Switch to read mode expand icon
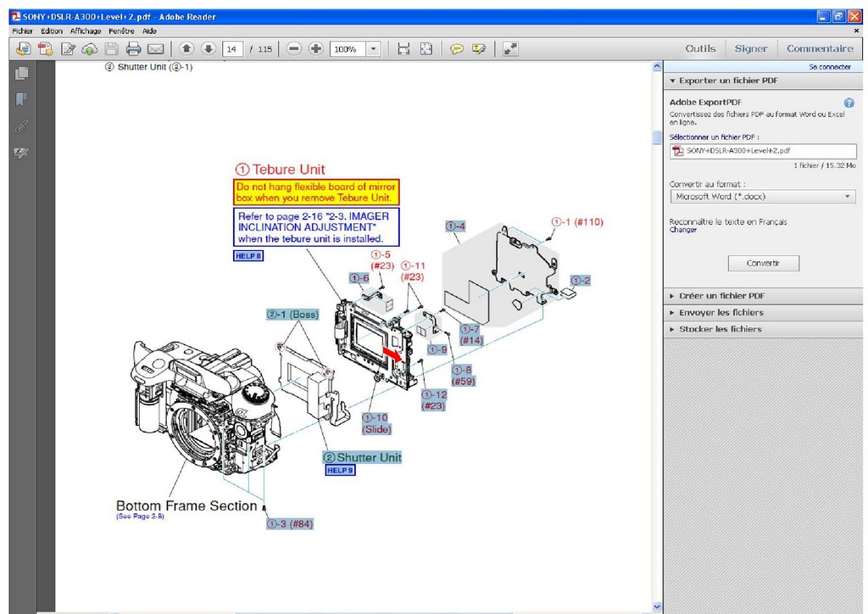This screenshot has width=868, height=614. [x=509, y=49]
